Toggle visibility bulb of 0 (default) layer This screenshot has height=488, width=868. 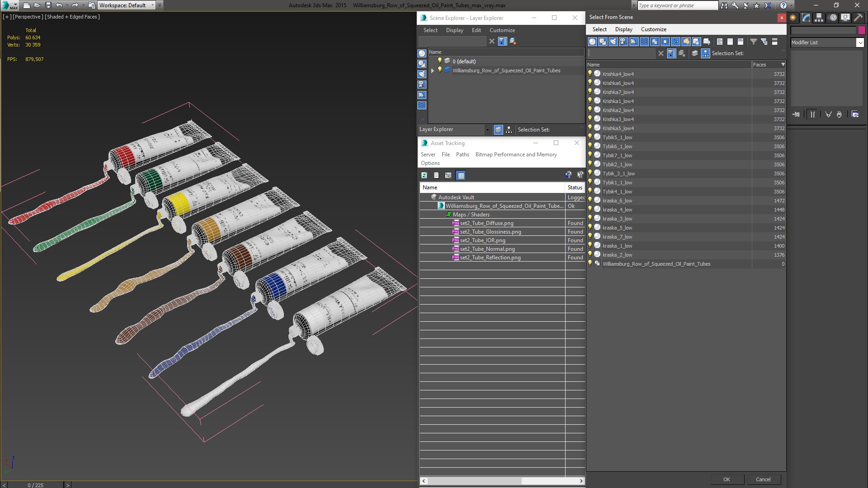tap(439, 61)
